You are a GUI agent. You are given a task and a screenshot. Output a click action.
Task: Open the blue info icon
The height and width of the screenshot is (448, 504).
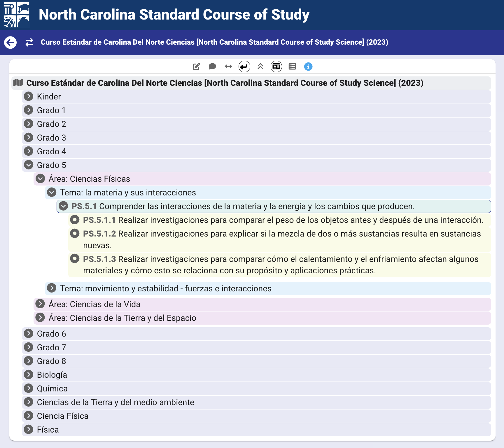coord(308,67)
